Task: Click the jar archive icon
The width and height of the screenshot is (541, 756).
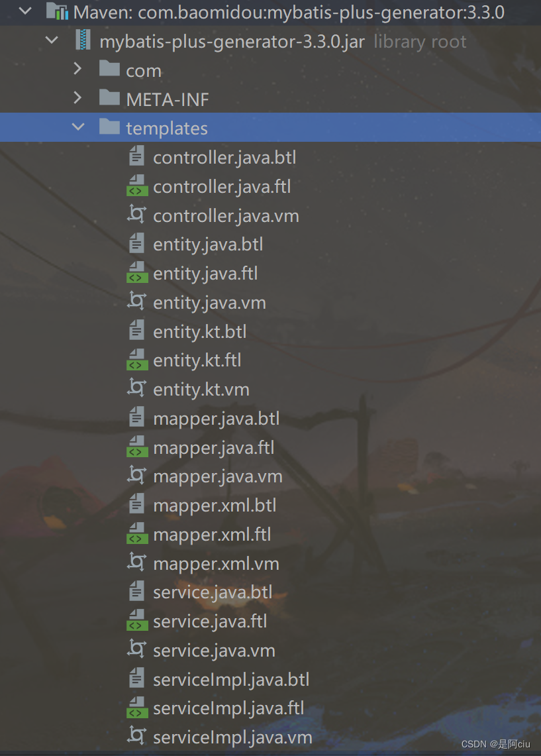Action: tap(83, 40)
